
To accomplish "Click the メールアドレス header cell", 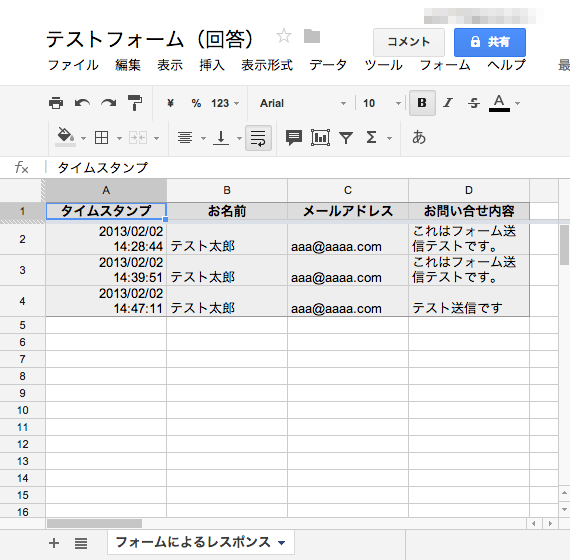I will (x=348, y=211).
